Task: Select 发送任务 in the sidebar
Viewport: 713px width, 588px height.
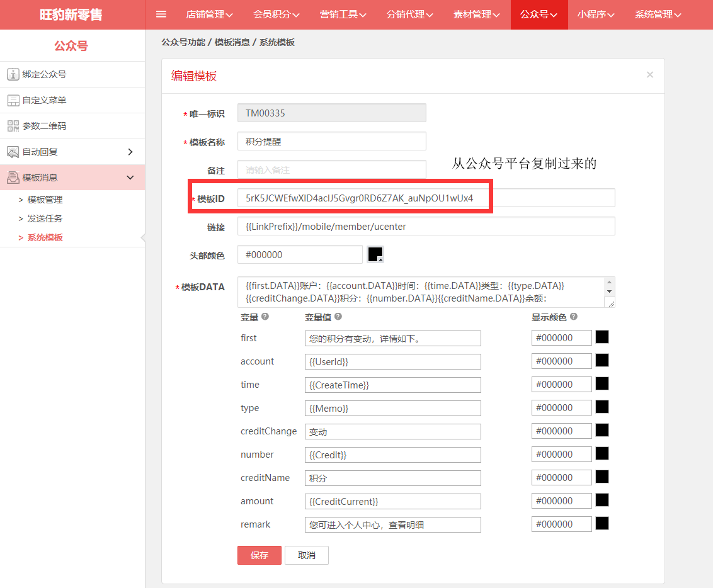Action: click(x=45, y=218)
